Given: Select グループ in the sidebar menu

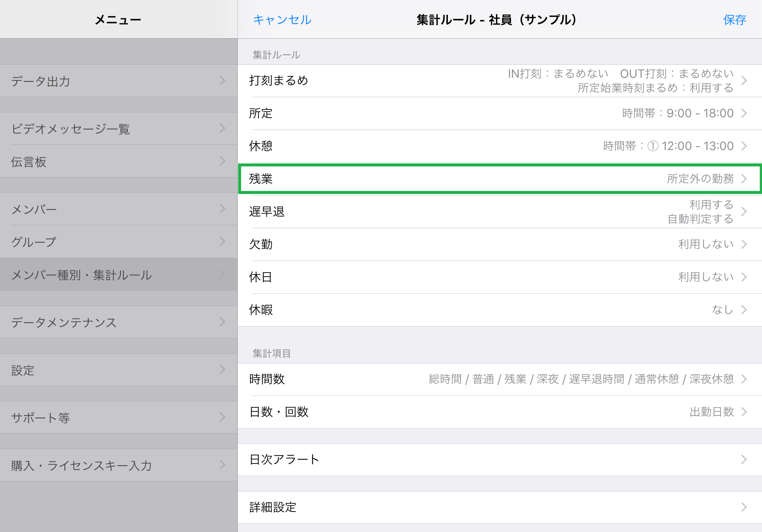Looking at the screenshot, I should tap(118, 242).
